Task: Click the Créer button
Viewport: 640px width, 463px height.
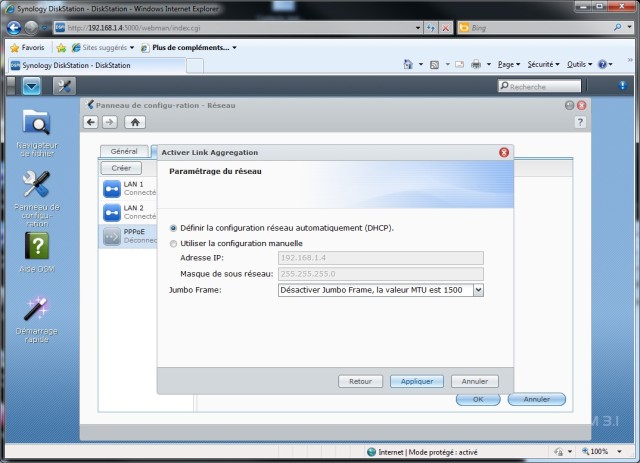Action: [x=121, y=168]
